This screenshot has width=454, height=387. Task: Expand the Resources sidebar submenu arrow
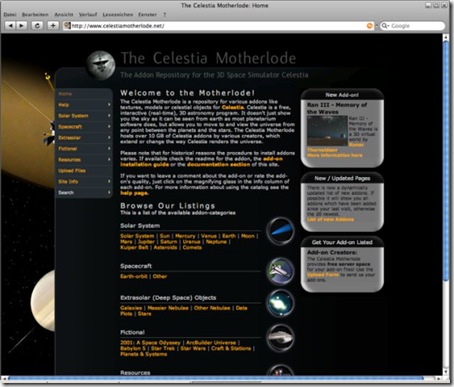109,160
